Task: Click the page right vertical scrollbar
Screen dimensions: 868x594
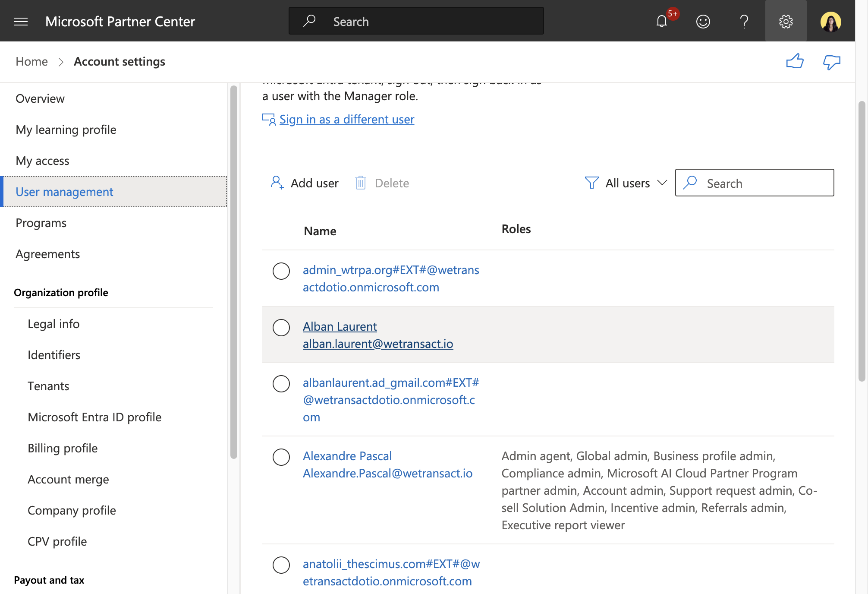Action: tap(862, 241)
